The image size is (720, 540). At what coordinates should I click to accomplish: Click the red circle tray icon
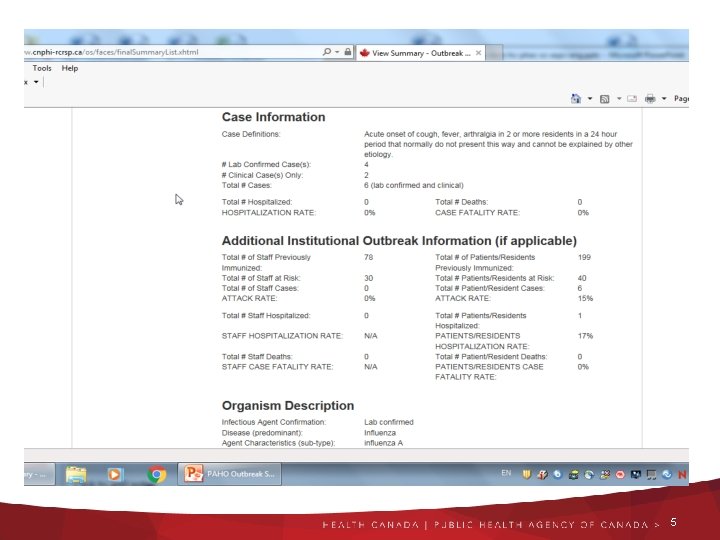point(620,474)
